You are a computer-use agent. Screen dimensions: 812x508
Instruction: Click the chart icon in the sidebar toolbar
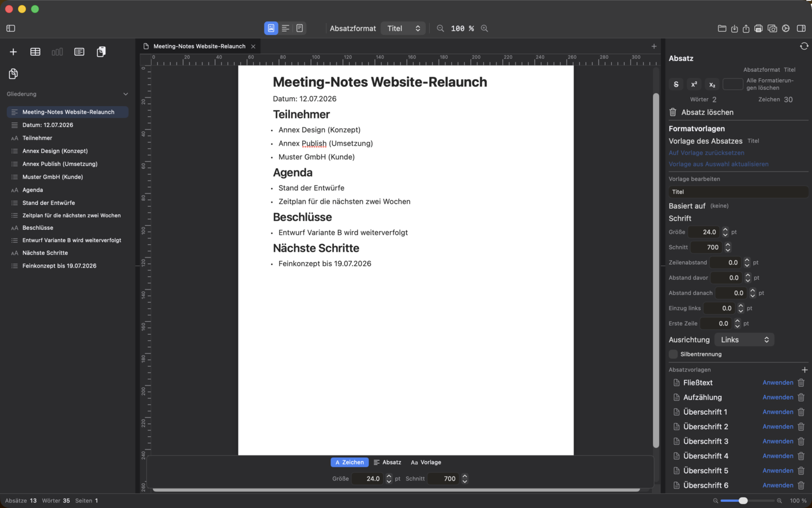(x=57, y=52)
